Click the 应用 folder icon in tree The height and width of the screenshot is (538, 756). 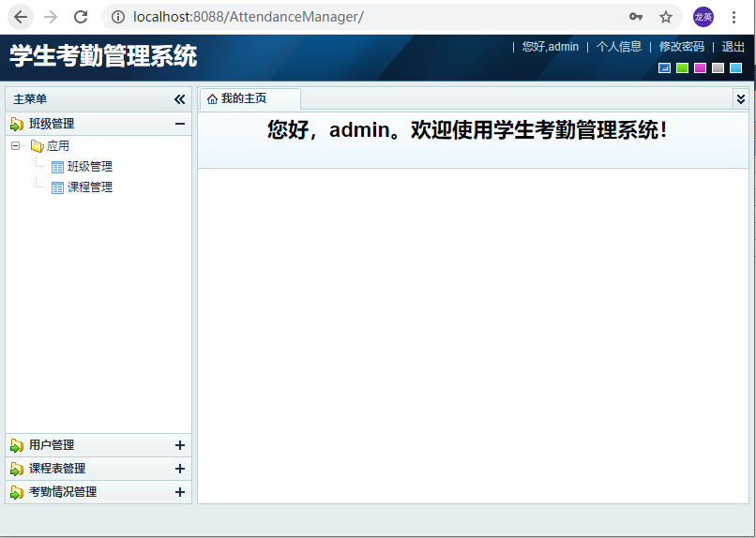coord(37,146)
